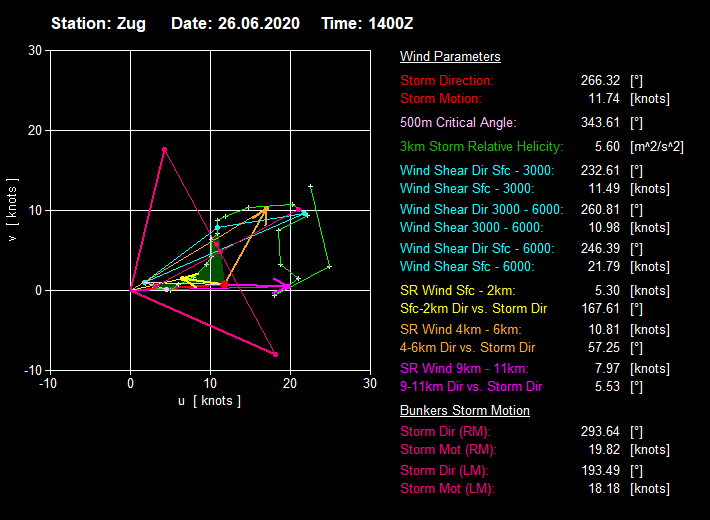Click the Time: 1400Z label
Screen dimensions: 710x520
[367, 22]
